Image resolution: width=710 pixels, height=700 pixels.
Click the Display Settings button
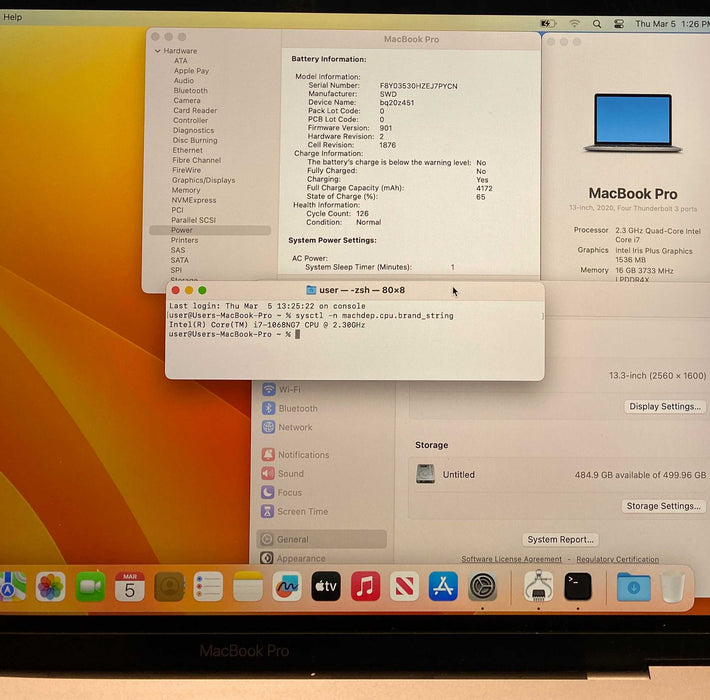(x=665, y=407)
